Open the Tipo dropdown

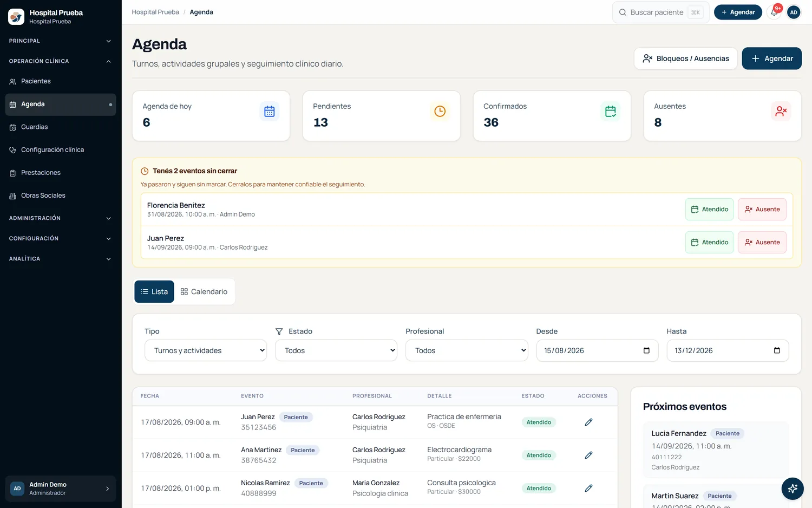coord(206,350)
